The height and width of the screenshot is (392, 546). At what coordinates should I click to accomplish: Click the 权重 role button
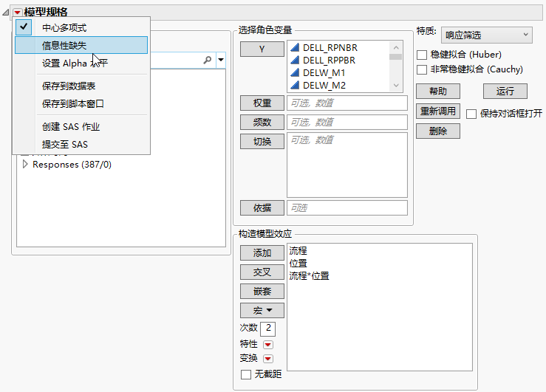coord(262,103)
